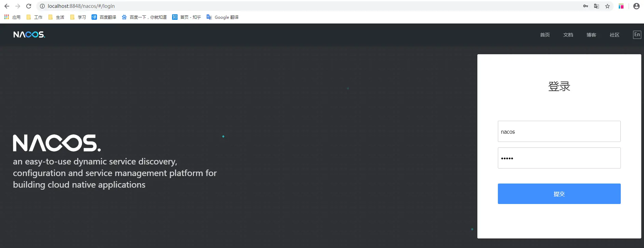Open site information icon in address bar
644x248 pixels.
42,6
